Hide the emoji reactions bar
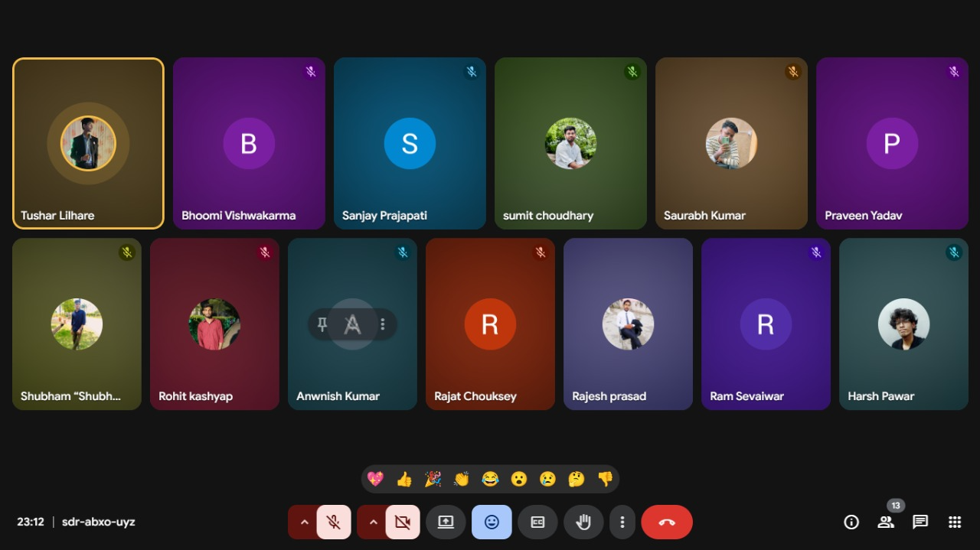Screen dimensions: 980x550 coord(492,522)
